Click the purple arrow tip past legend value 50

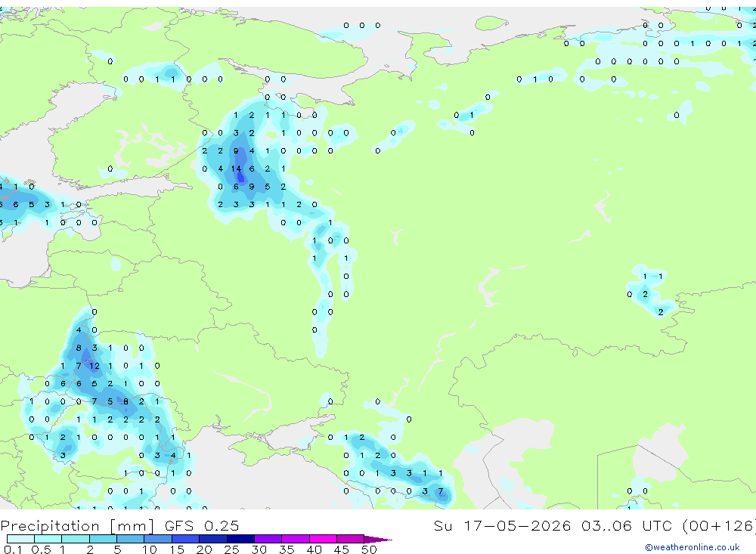tap(379, 540)
